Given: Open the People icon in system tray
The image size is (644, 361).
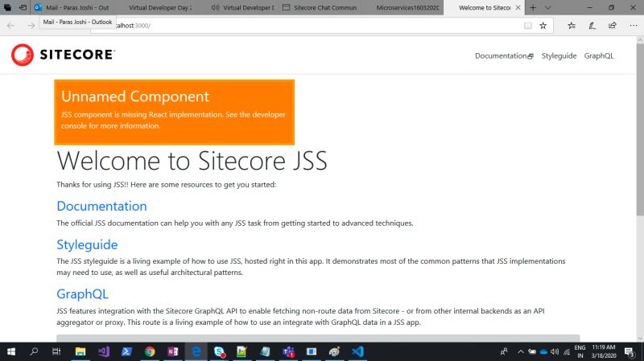Looking at the screenshot, I should point(504,351).
